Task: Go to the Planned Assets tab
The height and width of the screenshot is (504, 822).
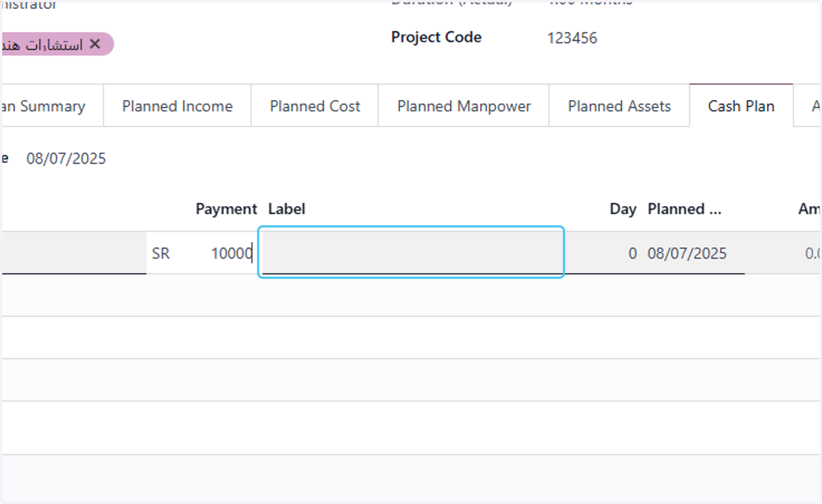Action: (619, 106)
